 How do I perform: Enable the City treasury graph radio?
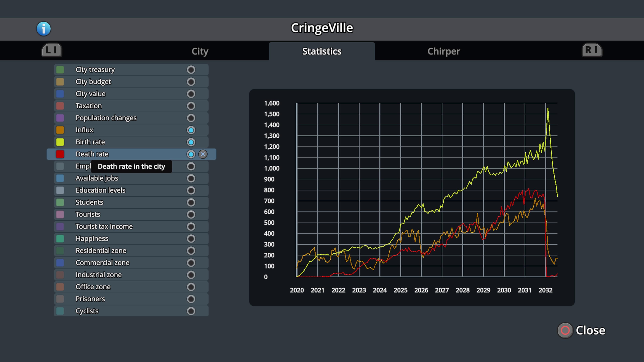[191, 70]
